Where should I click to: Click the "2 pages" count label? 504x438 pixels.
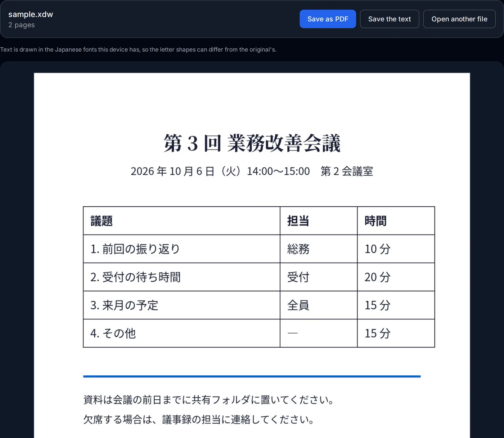point(22,25)
